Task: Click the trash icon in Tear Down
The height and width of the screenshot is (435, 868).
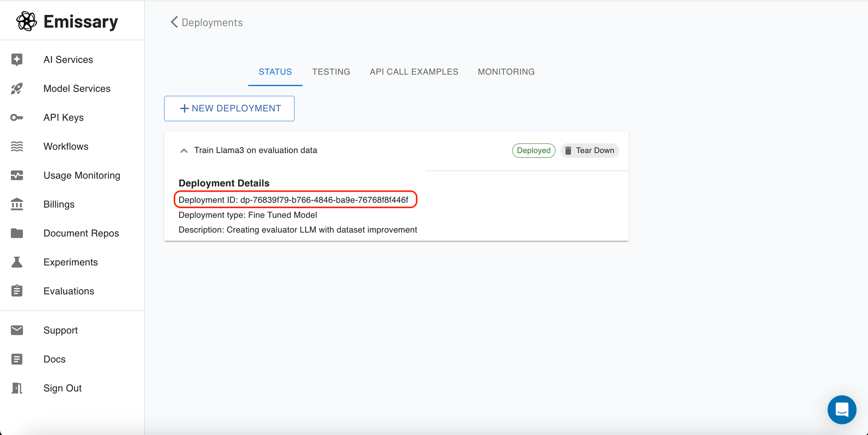Action: [x=568, y=150]
